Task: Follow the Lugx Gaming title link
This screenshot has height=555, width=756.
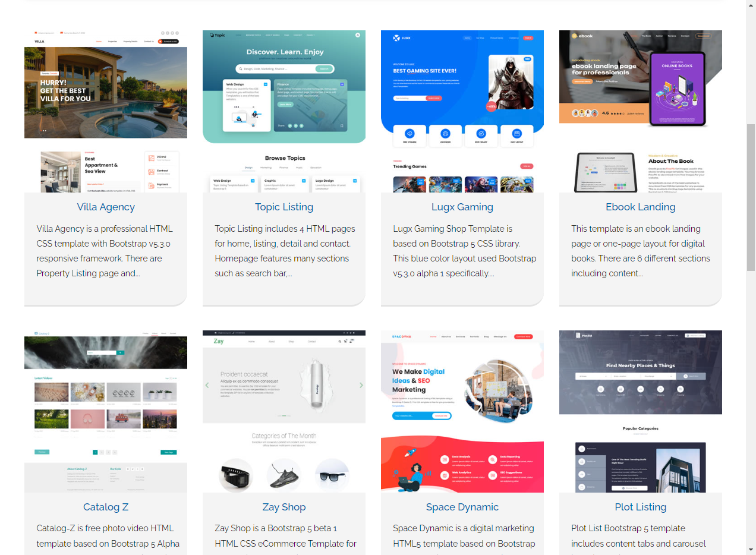Action: pyautogui.click(x=462, y=207)
